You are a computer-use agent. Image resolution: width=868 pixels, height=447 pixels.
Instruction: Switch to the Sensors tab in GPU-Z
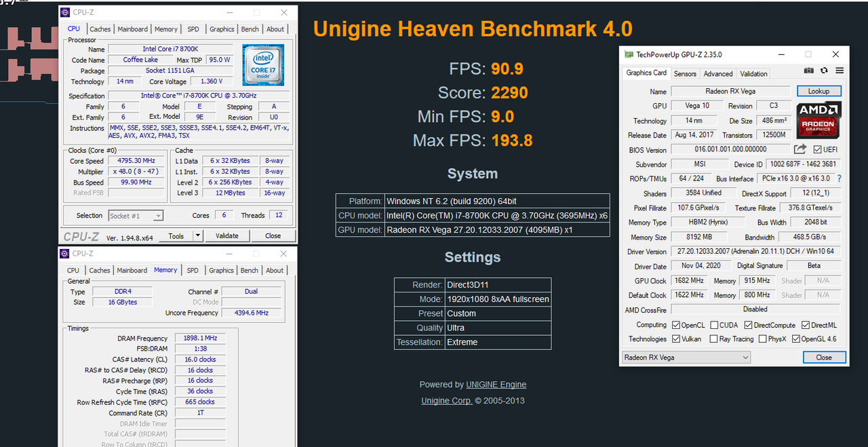coord(685,73)
